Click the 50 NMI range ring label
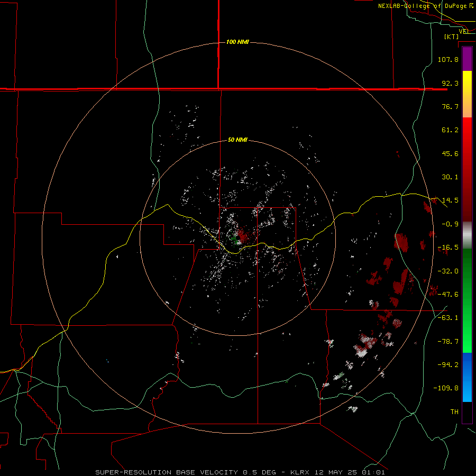 (237, 140)
